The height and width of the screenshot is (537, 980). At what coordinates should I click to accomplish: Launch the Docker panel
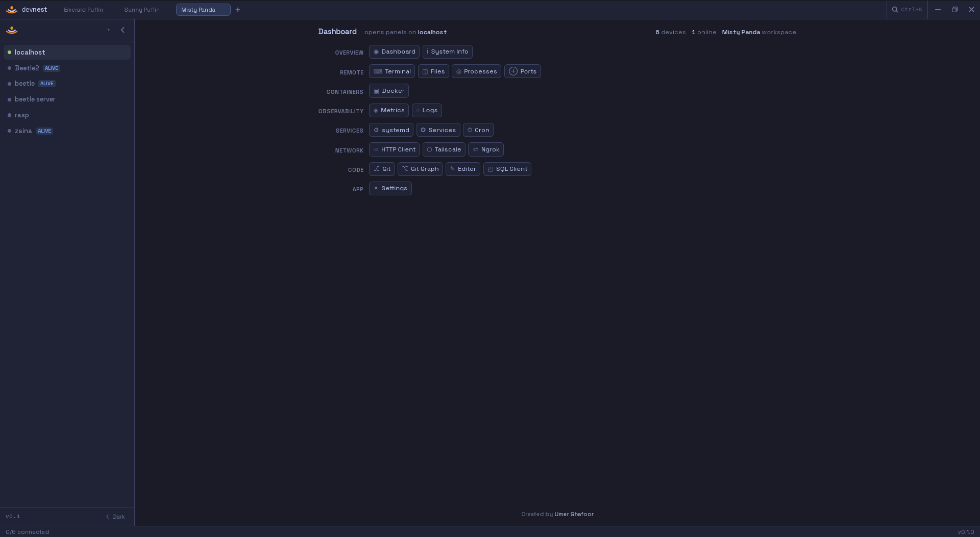[x=389, y=91]
